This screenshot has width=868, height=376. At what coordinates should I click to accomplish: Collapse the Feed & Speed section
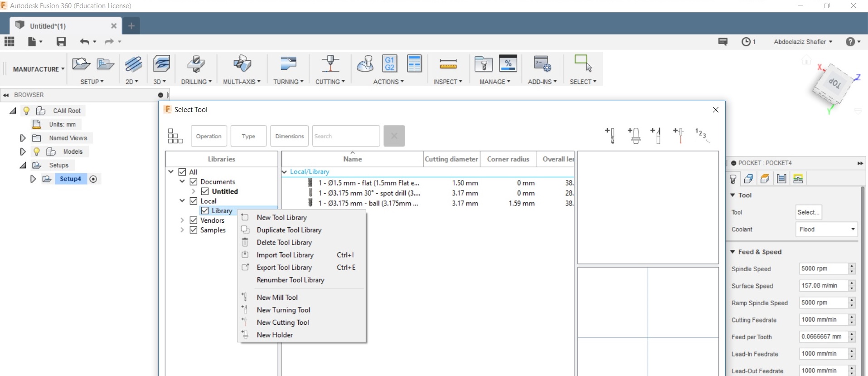coord(732,252)
